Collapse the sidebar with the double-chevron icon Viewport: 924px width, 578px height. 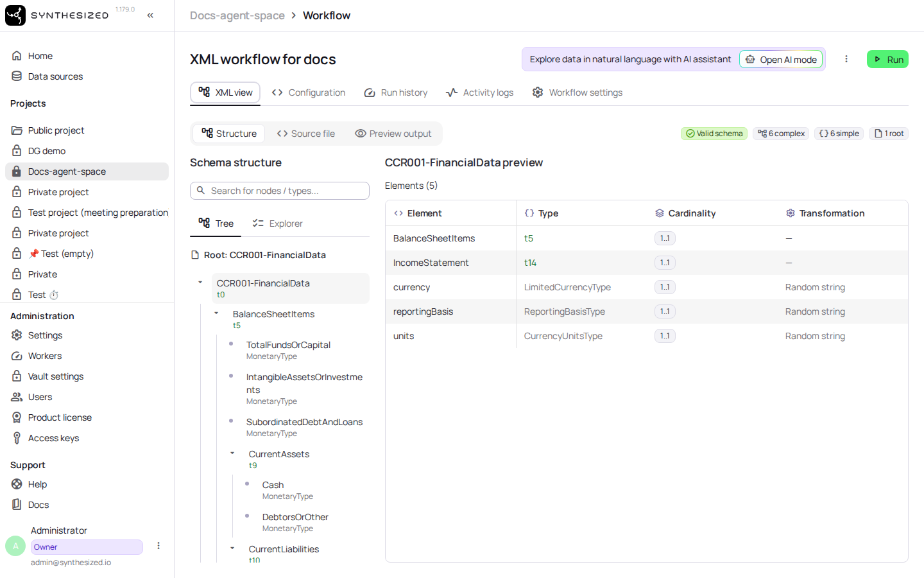pyautogui.click(x=150, y=15)
